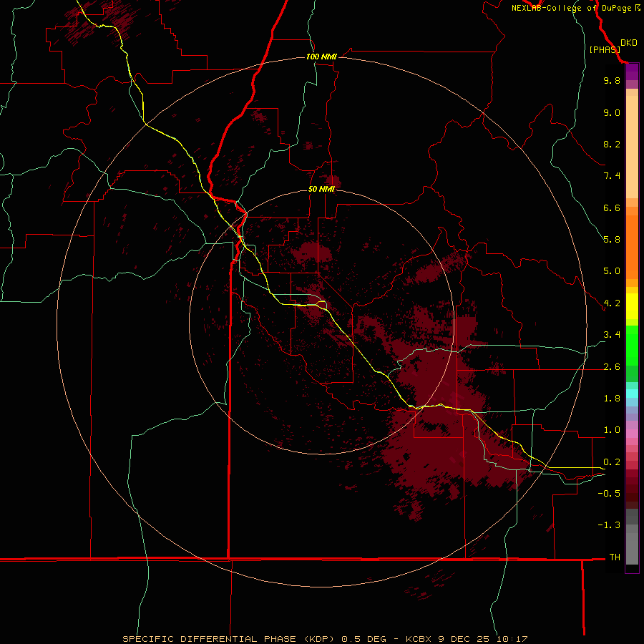Viewport: 644px width, 644px height.
Task: Click the 9.8 legend value
Action: 612,80
